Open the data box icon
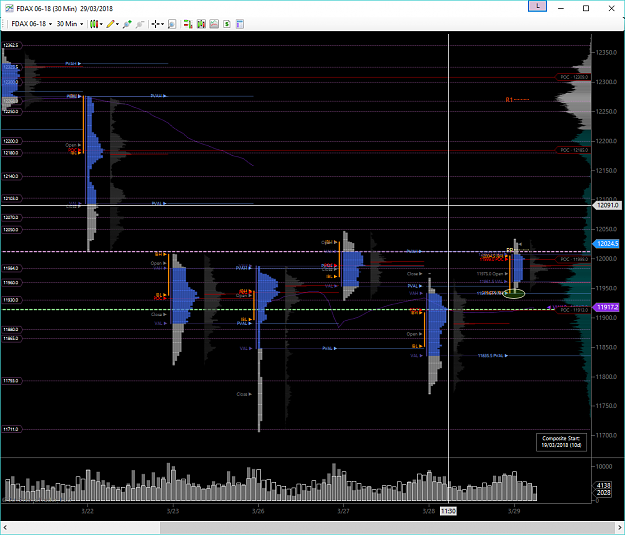The width and height of the screenshot is (625, 535). click(x=172, y=24)
